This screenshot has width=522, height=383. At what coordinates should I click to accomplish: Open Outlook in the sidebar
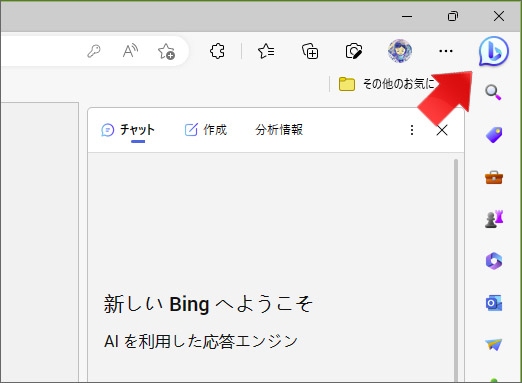pyautogui.click(x=494, y=303)
